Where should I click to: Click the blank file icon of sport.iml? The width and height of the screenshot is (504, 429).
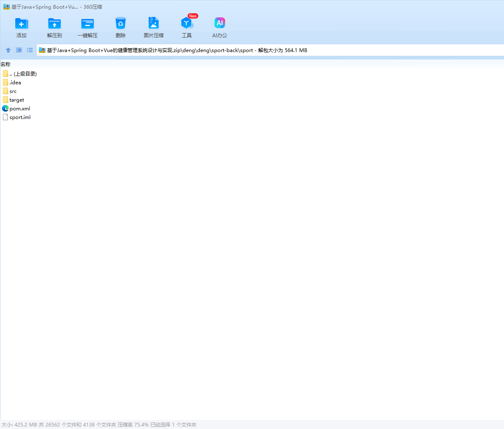(5, 117)
